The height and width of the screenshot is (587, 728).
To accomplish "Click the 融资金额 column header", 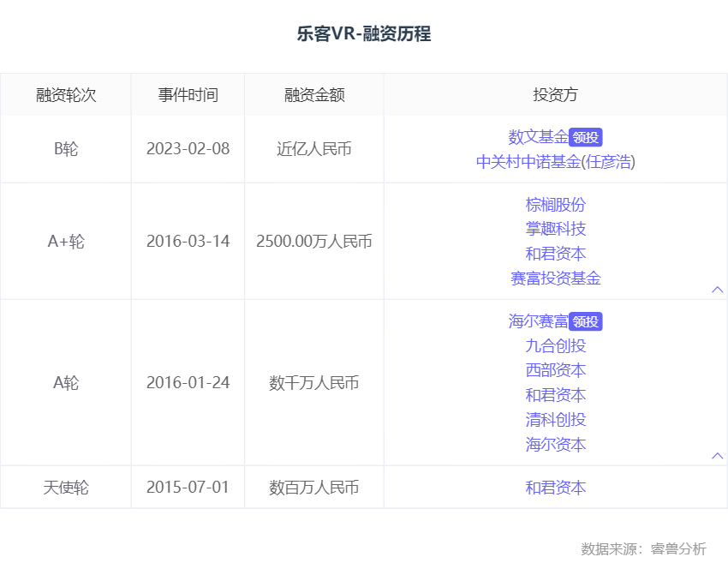I will tap(314, 94).
